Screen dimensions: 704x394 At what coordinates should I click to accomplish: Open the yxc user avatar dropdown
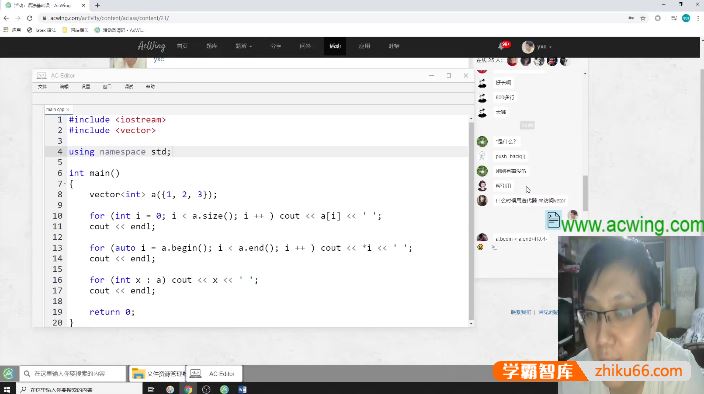[x=536, y=46]
